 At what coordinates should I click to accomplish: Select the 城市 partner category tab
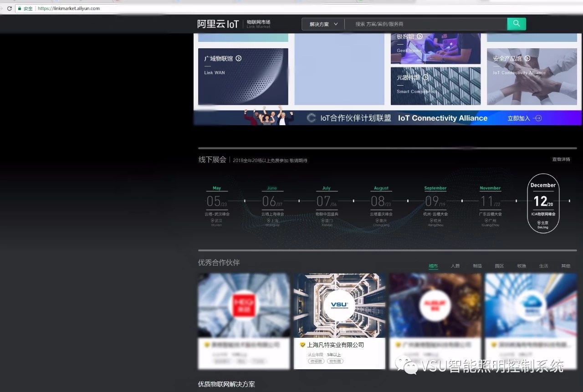click(433, 266)
